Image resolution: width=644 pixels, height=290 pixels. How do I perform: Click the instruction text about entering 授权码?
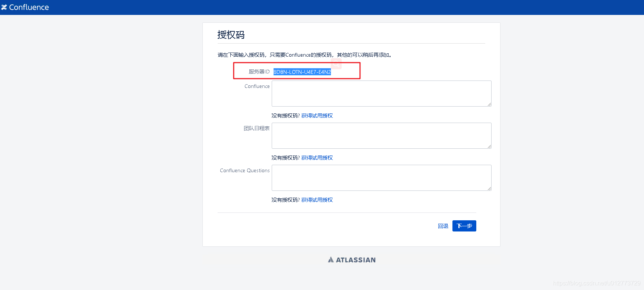(x=305, y=55)
